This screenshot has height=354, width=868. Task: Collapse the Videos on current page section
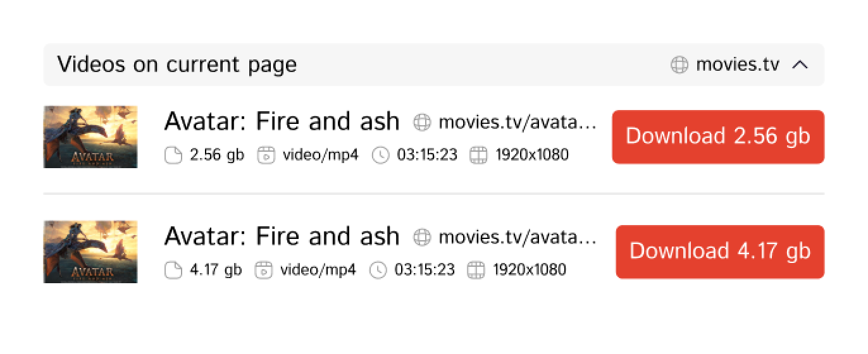pyautogui.click(x=800, y=64)
